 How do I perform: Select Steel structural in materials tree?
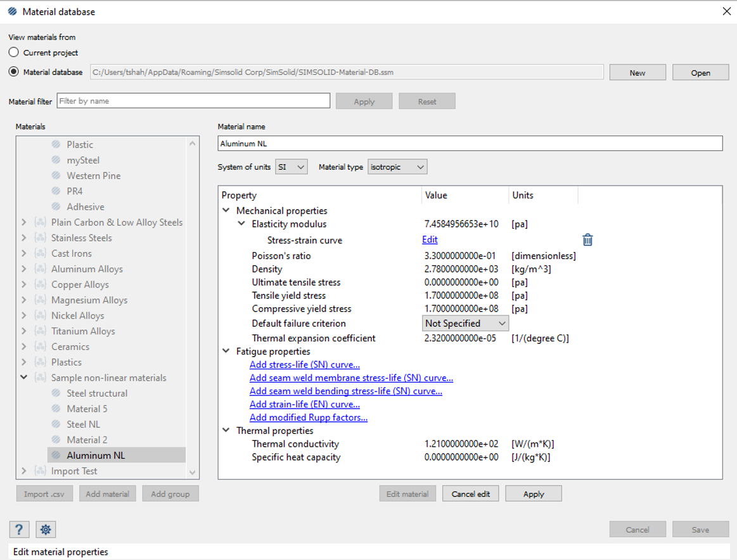coord(96,393)
